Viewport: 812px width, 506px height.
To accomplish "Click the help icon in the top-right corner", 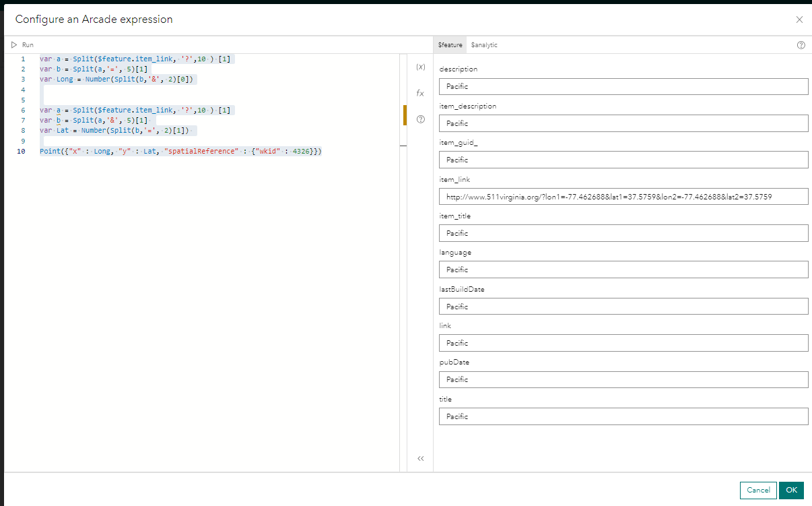I will click(x=801, y=44).
